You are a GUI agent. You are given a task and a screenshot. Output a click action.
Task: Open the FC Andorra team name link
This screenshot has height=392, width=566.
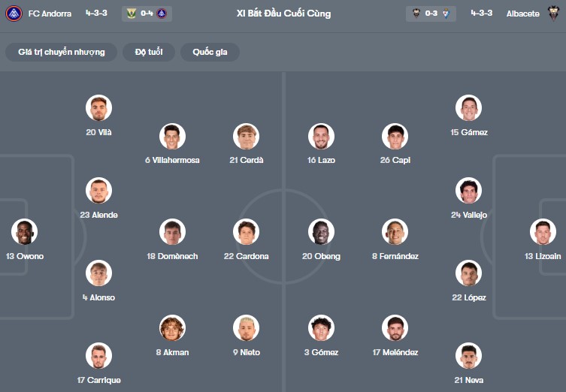tap(50, 14)
